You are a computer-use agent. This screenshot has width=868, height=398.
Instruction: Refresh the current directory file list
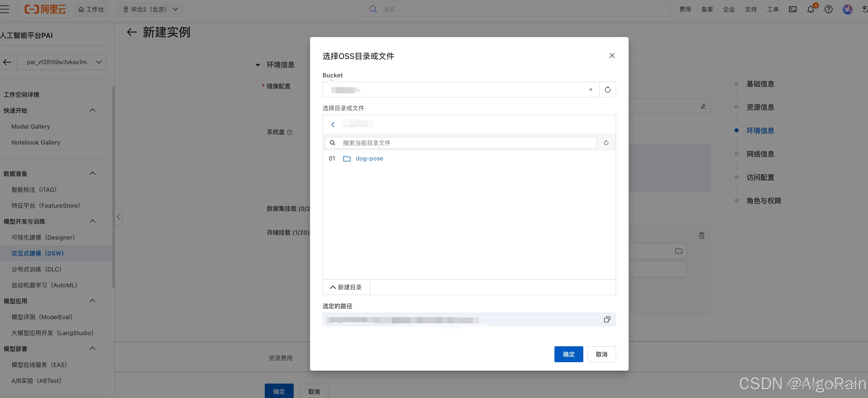point(606,143)
